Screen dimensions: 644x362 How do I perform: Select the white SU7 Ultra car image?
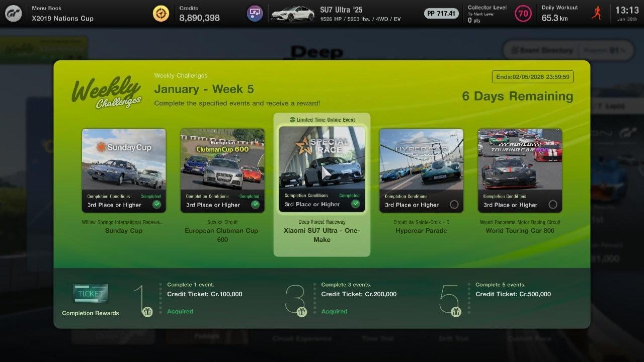coord(292,14)
